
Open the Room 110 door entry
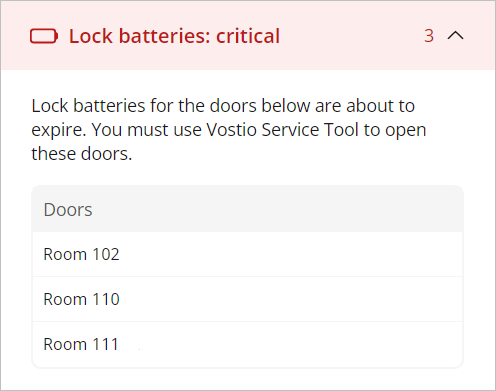[248, 299]
